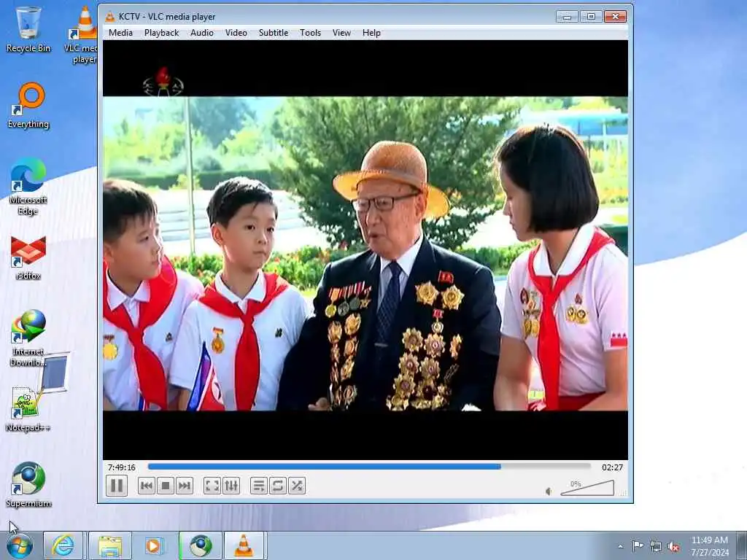Open the View menu
The image size is (747, 560).
click(x=341, y=33)
